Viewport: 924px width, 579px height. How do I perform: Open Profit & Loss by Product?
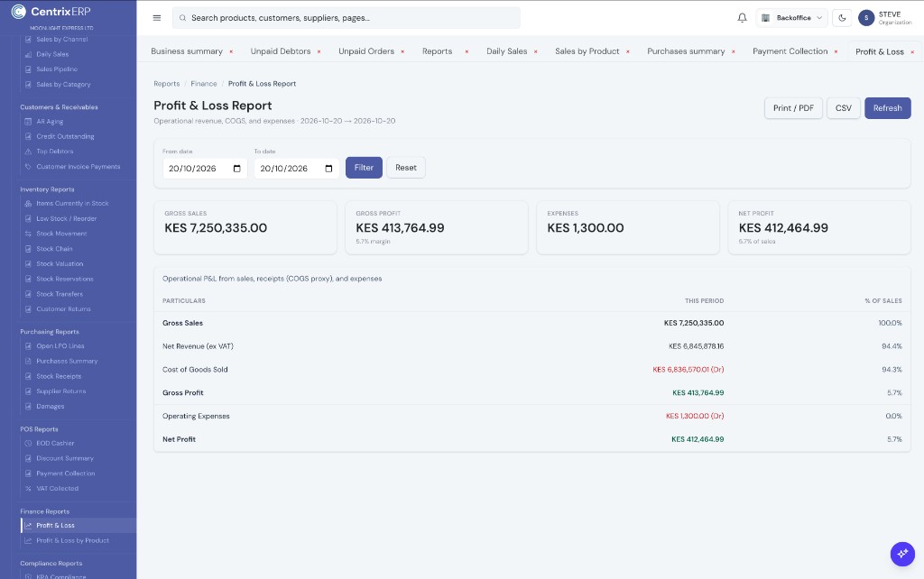coord(72,540)
